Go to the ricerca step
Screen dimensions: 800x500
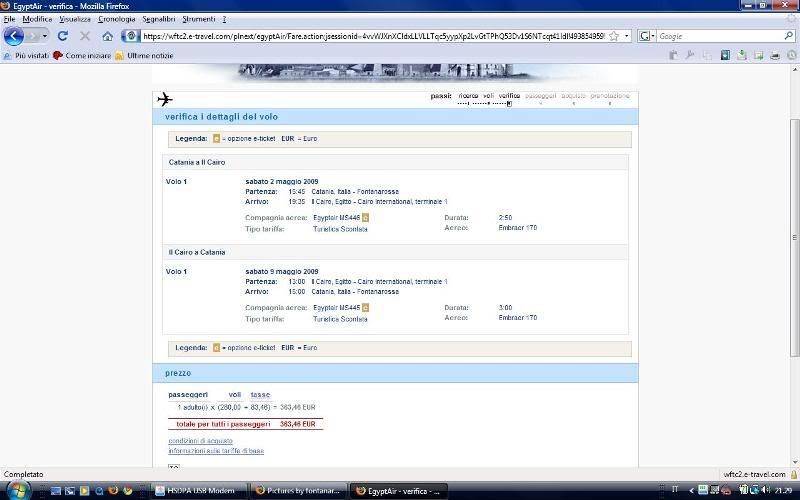tap(468, 96)
